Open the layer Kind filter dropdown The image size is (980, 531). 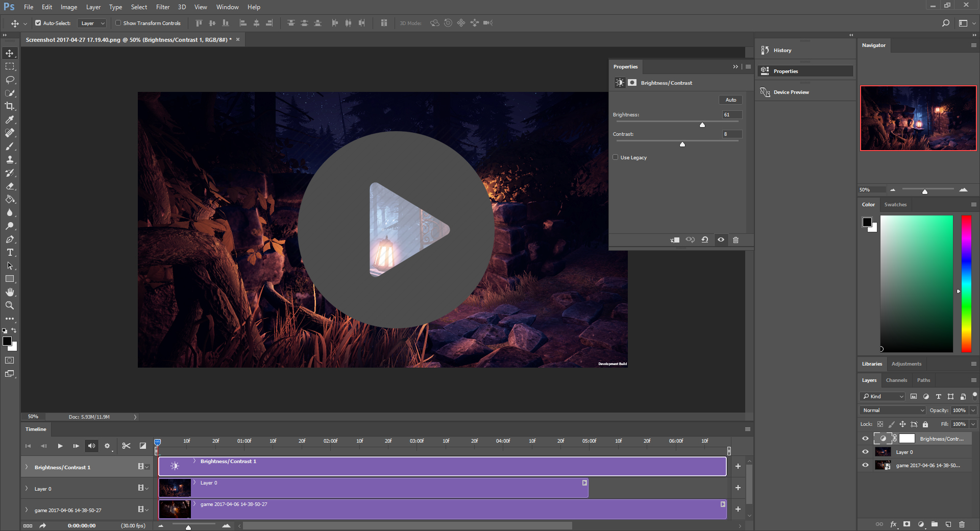pyautogui.click(x=883, y=397)
